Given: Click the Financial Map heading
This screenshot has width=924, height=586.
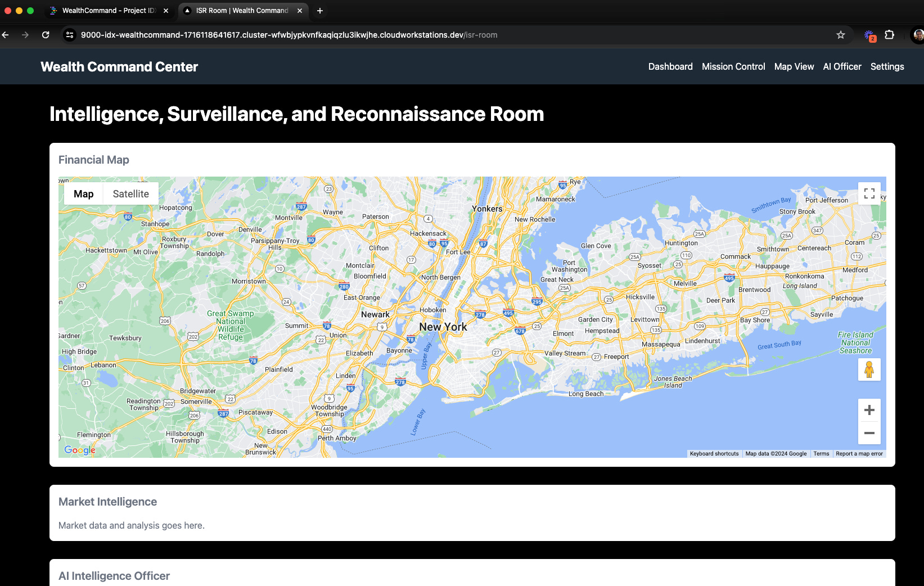Looking at the screenshot, I should 94,160.
